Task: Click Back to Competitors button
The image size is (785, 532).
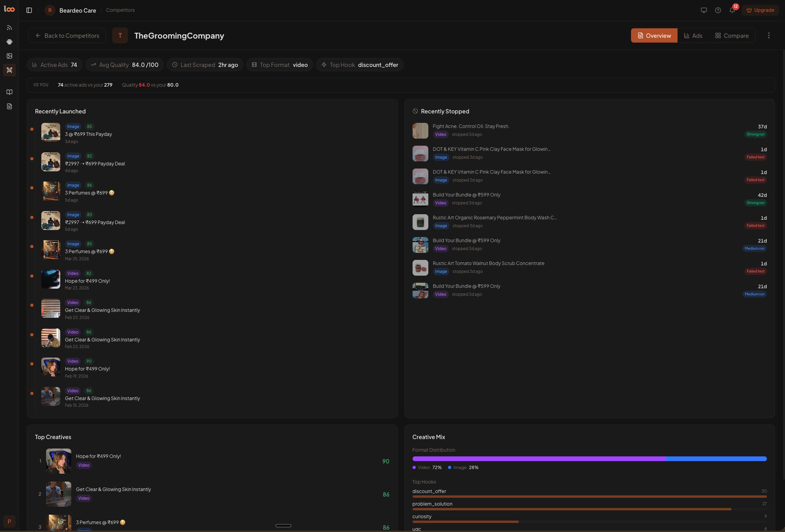Action: click(67, 35)
